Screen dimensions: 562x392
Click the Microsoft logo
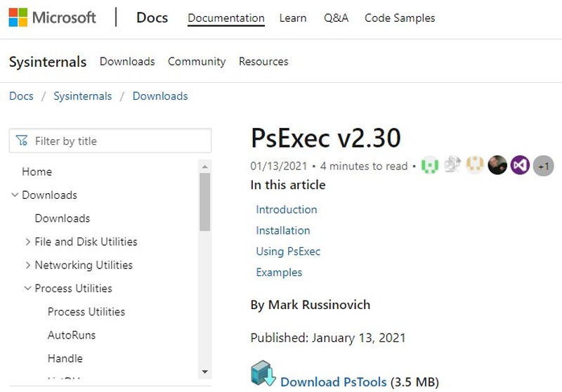53,18
